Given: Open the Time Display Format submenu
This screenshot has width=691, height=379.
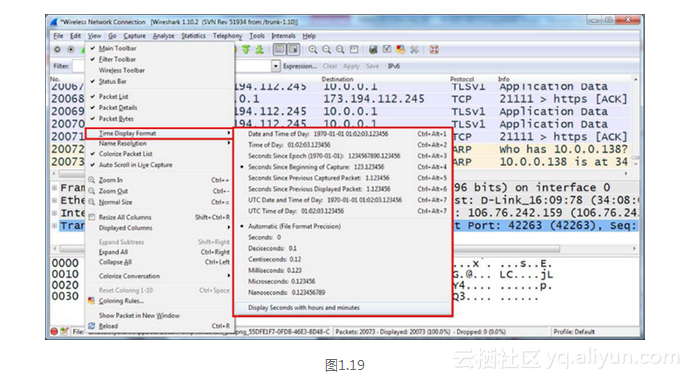Looking at the screenshot, I should tap(160, 133).
